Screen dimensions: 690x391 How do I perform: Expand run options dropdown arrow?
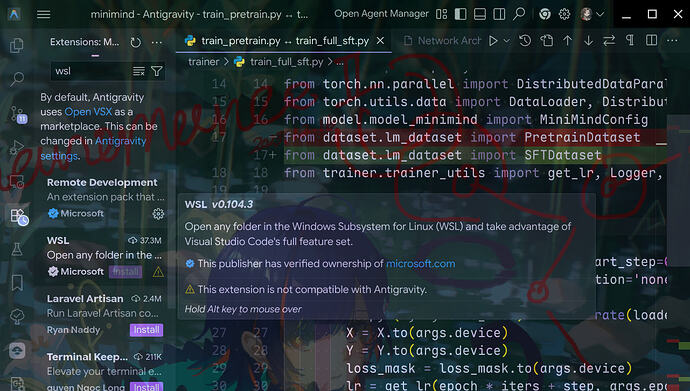point(506,41)
